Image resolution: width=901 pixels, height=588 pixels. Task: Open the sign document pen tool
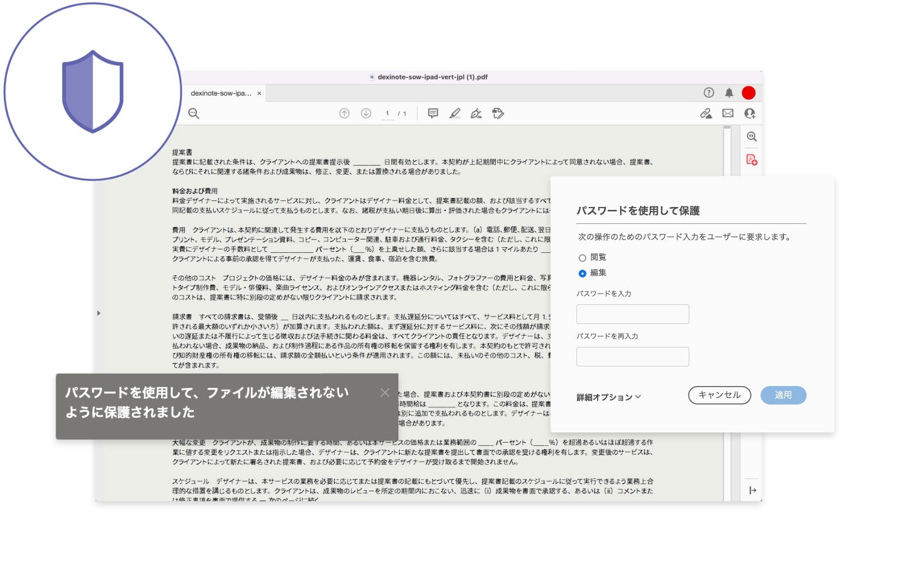(x=476, y=114)
